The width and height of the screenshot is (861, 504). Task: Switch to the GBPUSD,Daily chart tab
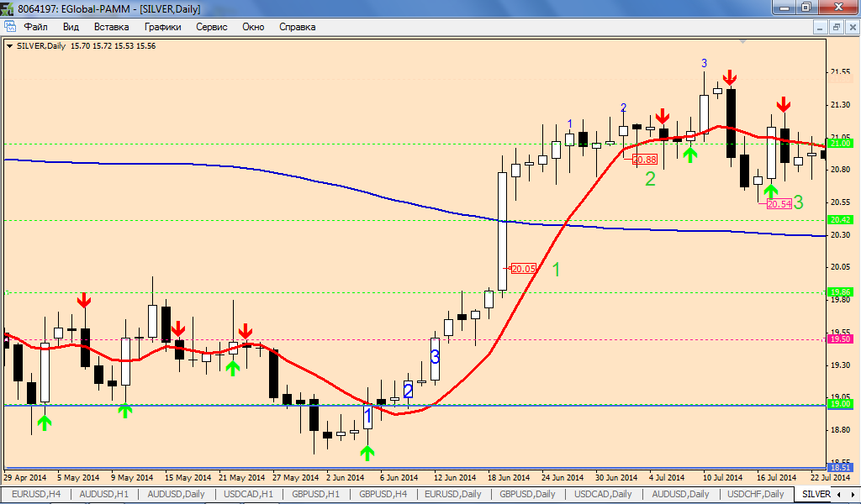click(528, 494)
